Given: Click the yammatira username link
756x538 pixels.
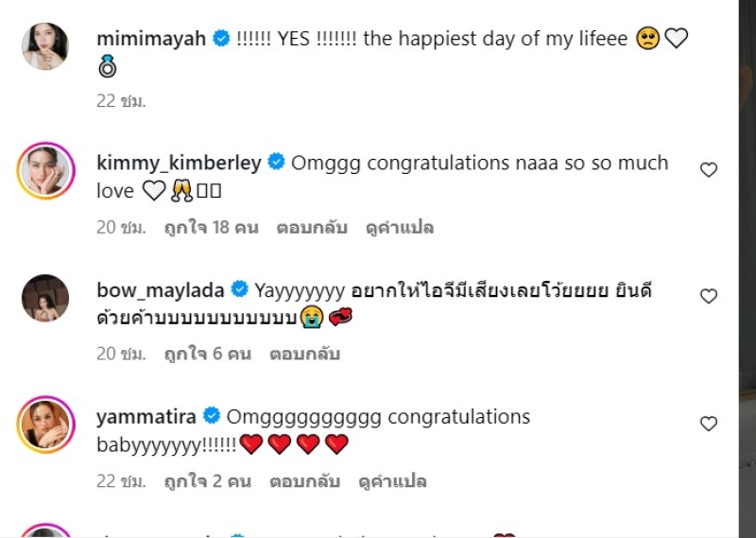Looking at the screenshot, I should pyautogui.click(x=146, y=416).
